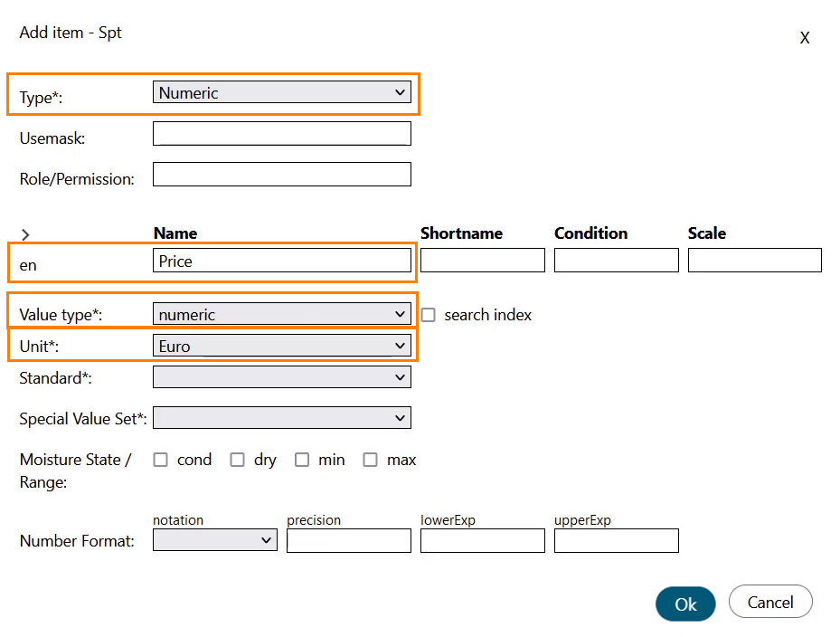The height and width of the screenshot is (637, 840).
Task: Tick the dry moisture state checkbox
Action: [237, 460]
